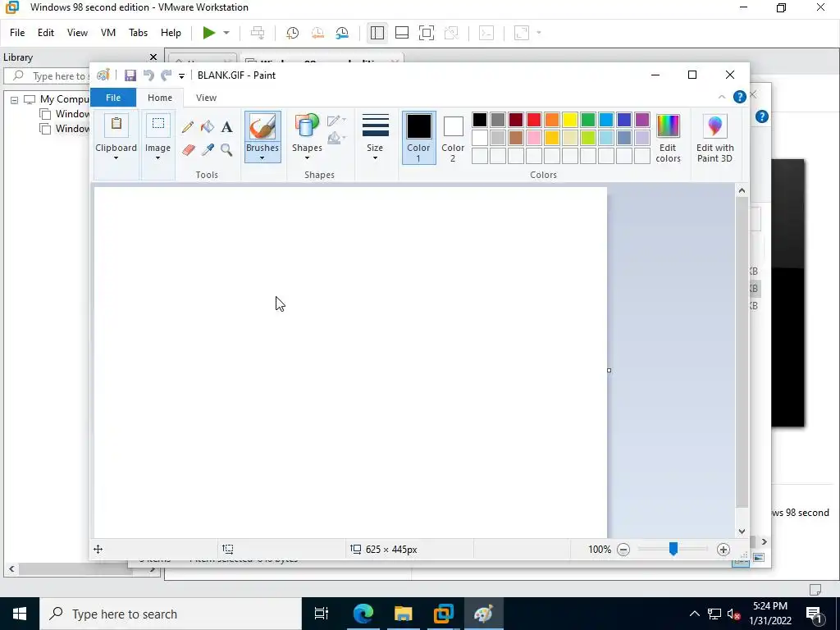
Task: Click the Windows taskbar search box
Action: click(x=171, y=614)
